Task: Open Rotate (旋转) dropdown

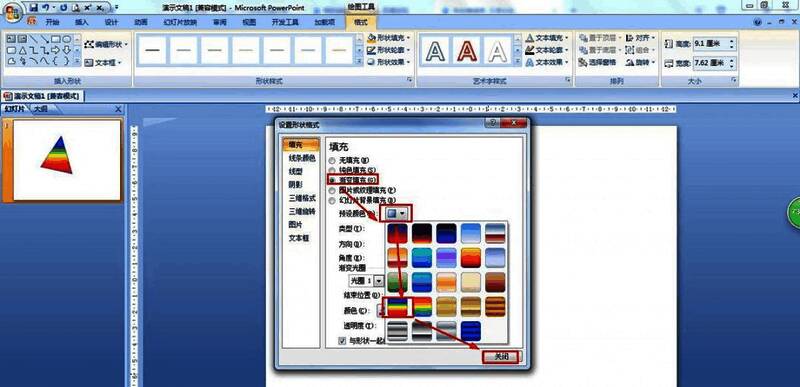Action: 640,62
